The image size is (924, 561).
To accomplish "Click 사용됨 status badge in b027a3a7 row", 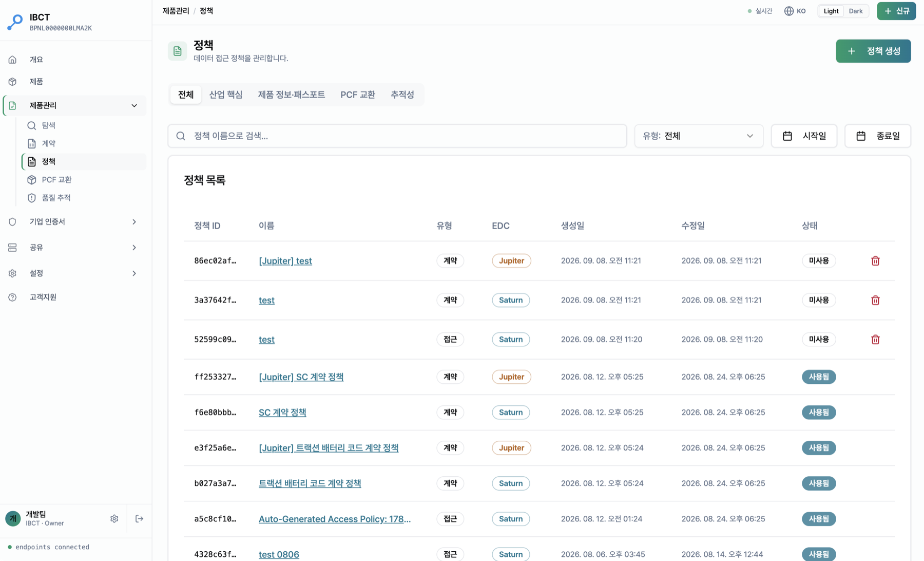I will (x=819, y=483).
